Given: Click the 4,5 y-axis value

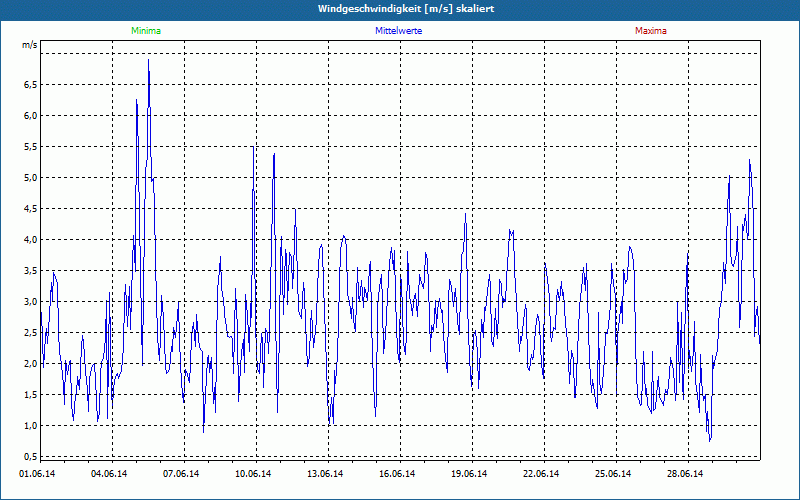Looking at the screenshot, I should [31, 209].
